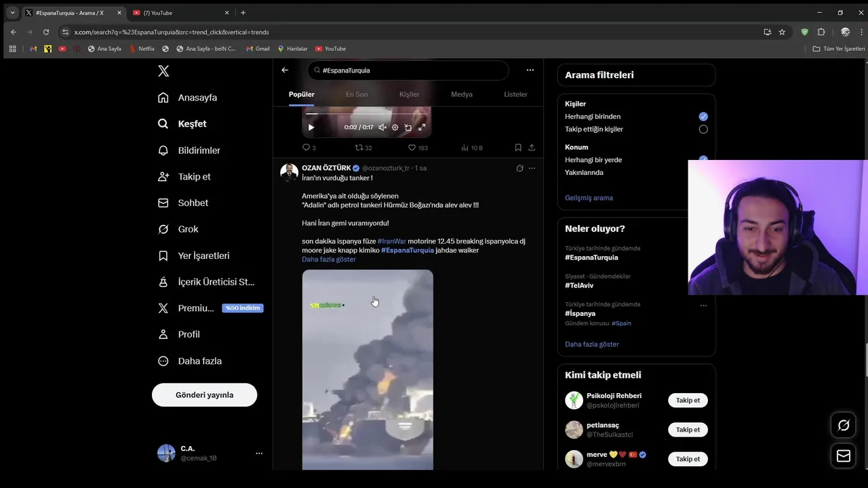Image resolution: width=868 pixels, height=488 pixels.
Task: Switch to Medya tab
Action: 462,94
